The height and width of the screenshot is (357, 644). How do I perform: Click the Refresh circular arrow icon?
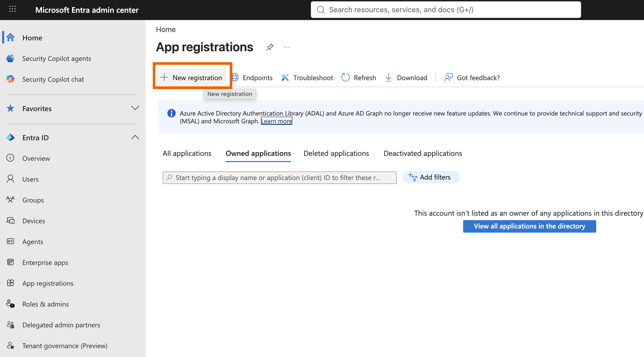(345, 78)
